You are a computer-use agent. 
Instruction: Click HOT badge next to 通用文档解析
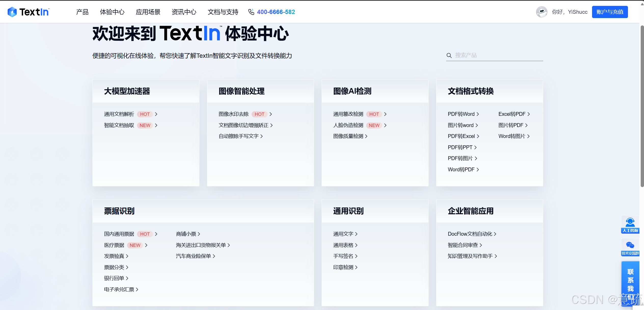145,114
